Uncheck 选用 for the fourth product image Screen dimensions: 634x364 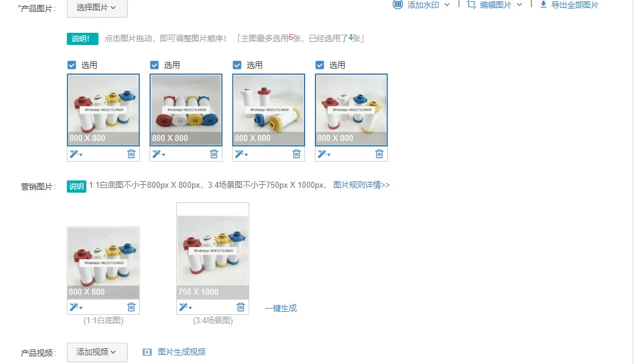coord(320,65)
